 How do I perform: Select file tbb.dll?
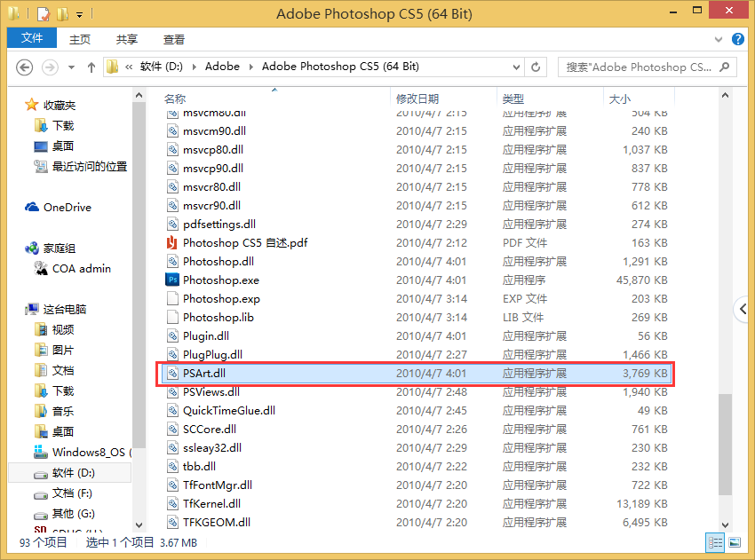pyautogui.click(x=199, y=466)
